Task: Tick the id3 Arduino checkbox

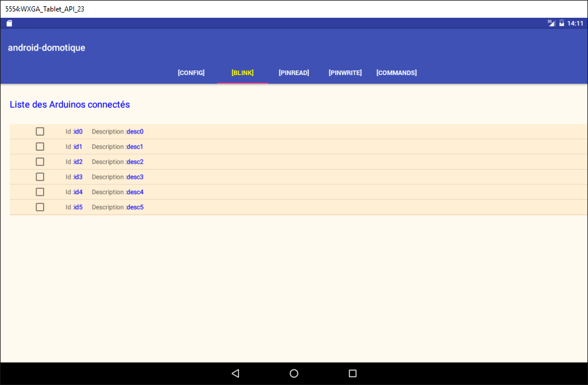Action: click(x=40, y=177)
